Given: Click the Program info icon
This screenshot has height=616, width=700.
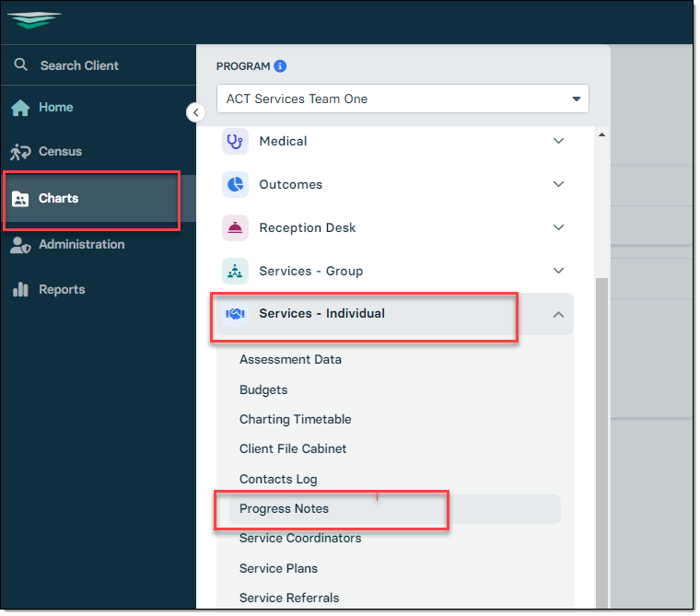Looking at the screenshot, I should [x=281, y=66].
